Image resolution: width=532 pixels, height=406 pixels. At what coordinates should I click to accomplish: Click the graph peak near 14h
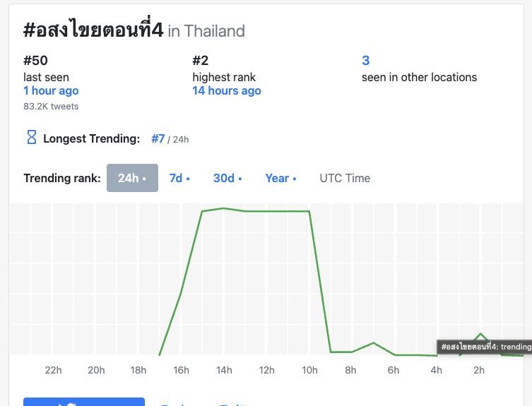pyautogui.click(x=224, y=208)
